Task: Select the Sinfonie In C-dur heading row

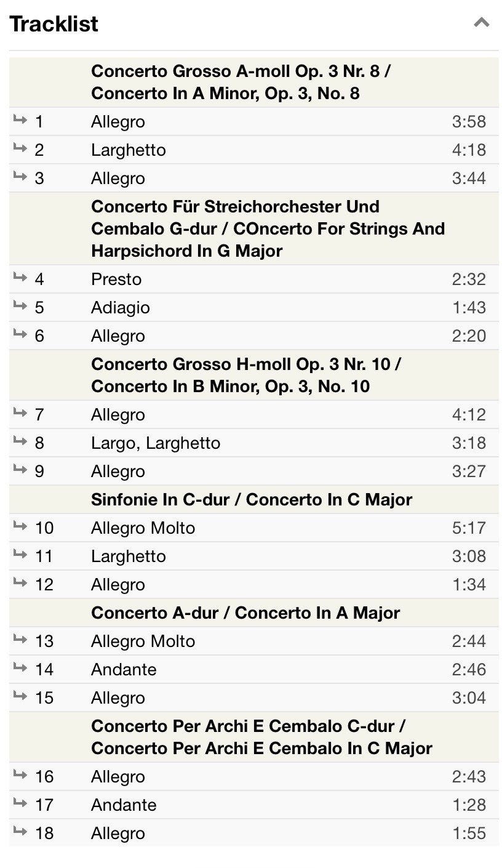Action: click(x=253, y=499)
